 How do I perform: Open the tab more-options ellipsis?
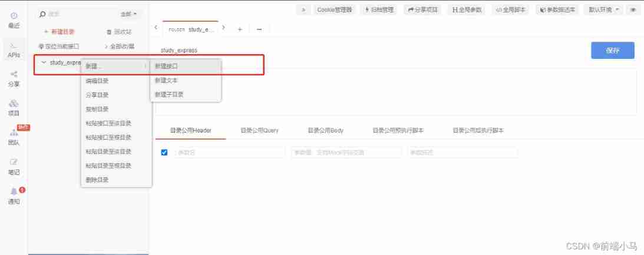[260, 29]
